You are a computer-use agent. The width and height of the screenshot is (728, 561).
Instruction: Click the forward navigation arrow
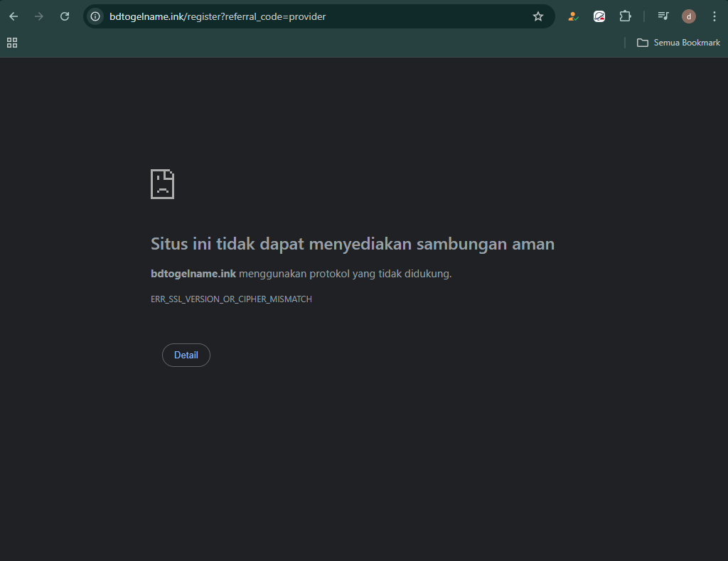[39, 17]
